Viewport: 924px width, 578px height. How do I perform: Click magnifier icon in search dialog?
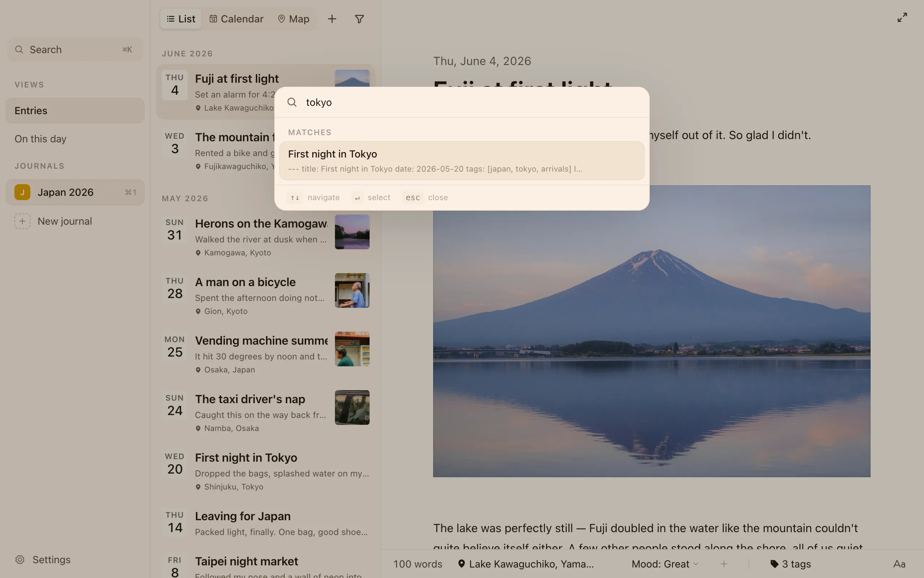(x=292, y=102)
